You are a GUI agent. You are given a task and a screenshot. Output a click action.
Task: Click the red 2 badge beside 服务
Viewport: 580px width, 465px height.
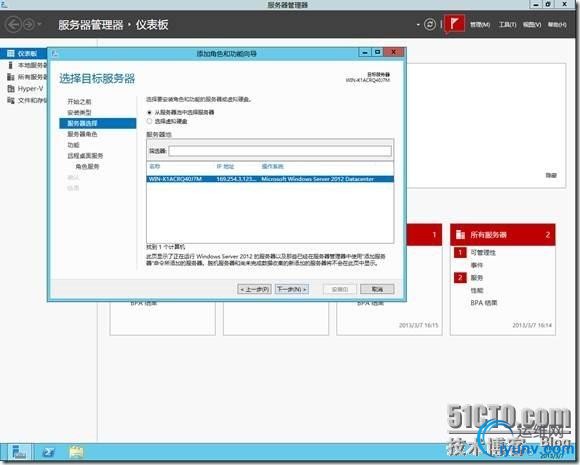[x=460, y=278]
